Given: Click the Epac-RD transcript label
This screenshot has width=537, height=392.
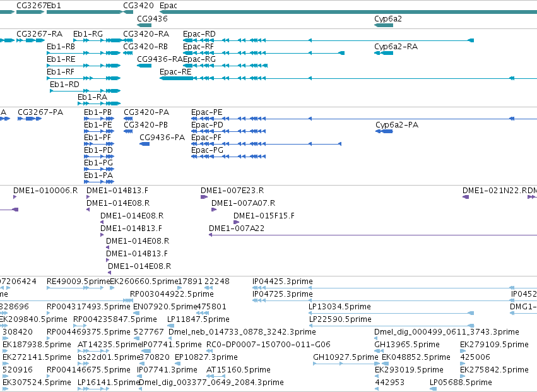Looking at the screenshot, I should point(199,34).
